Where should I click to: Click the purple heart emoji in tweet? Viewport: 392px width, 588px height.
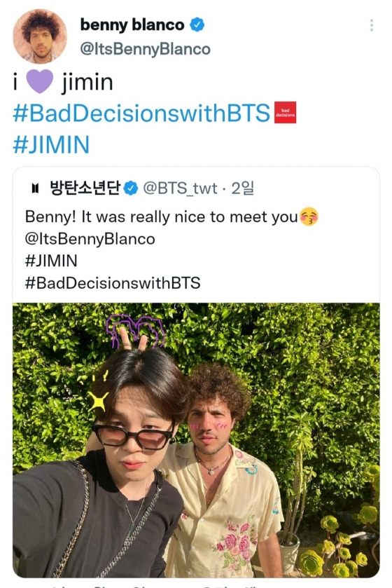40,82
